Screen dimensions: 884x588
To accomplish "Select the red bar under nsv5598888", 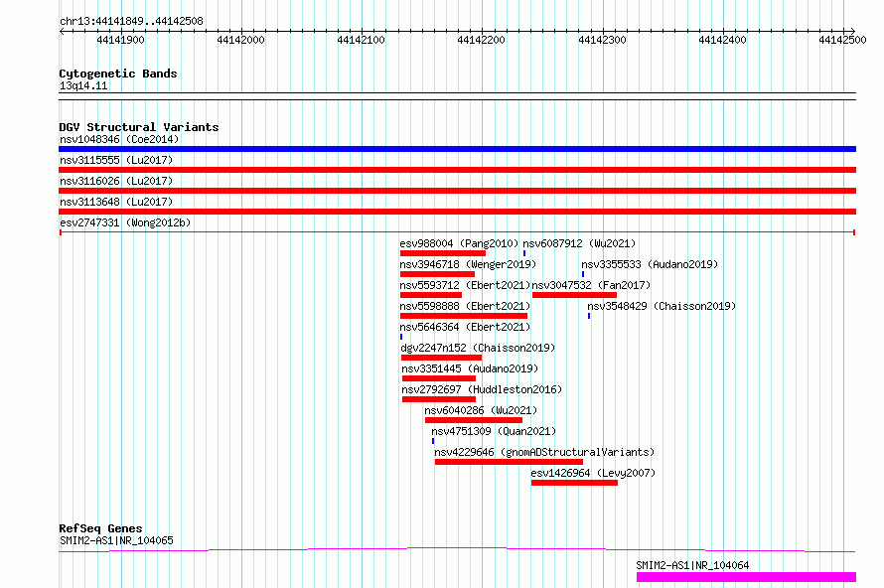I will point(464,316).
